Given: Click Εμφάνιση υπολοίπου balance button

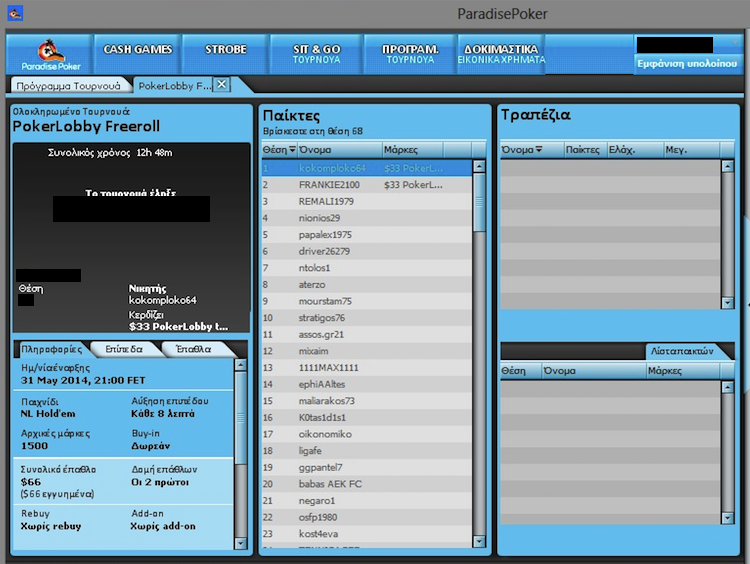Looking at the screenshot, I should [x=687, y=64].
